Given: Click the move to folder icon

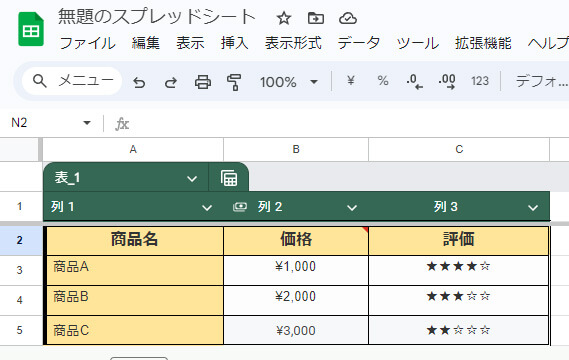Looking at the screenshot, I should coord(316,18).
